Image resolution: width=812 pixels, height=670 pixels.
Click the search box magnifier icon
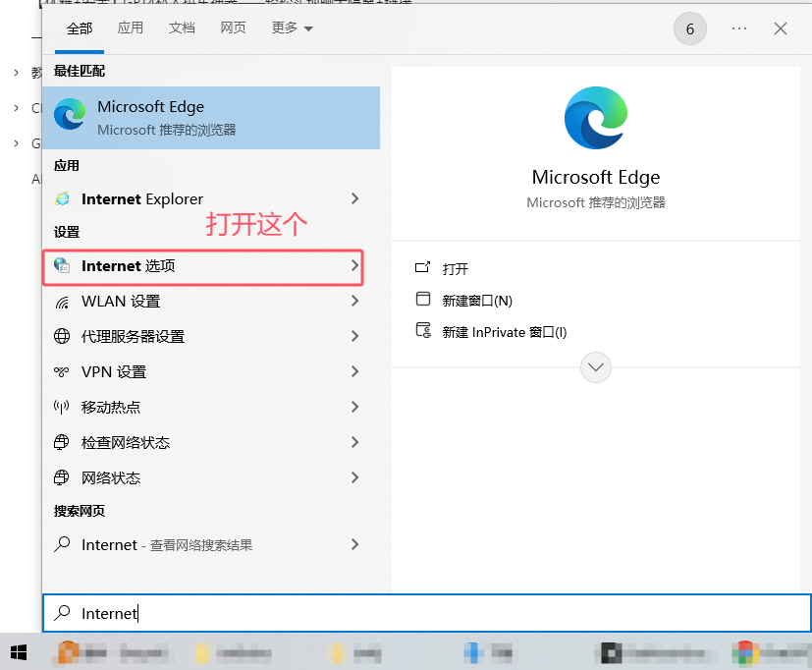coord(62,613)
